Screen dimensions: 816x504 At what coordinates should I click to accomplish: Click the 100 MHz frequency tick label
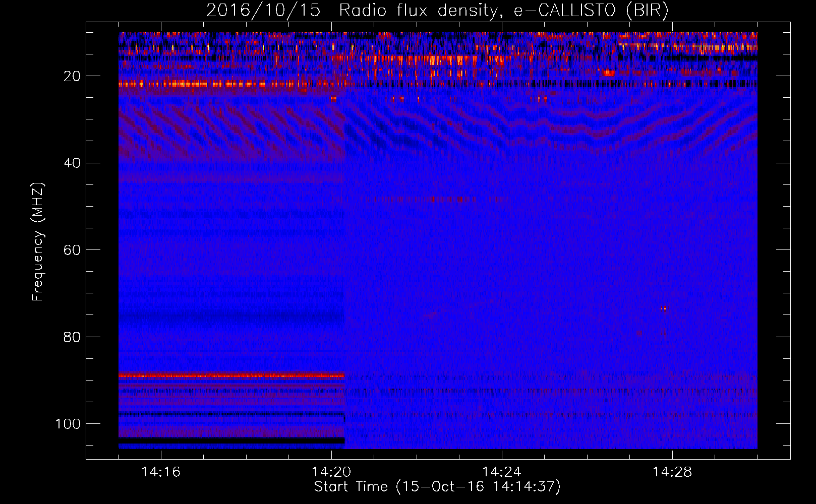coord(68,424)
